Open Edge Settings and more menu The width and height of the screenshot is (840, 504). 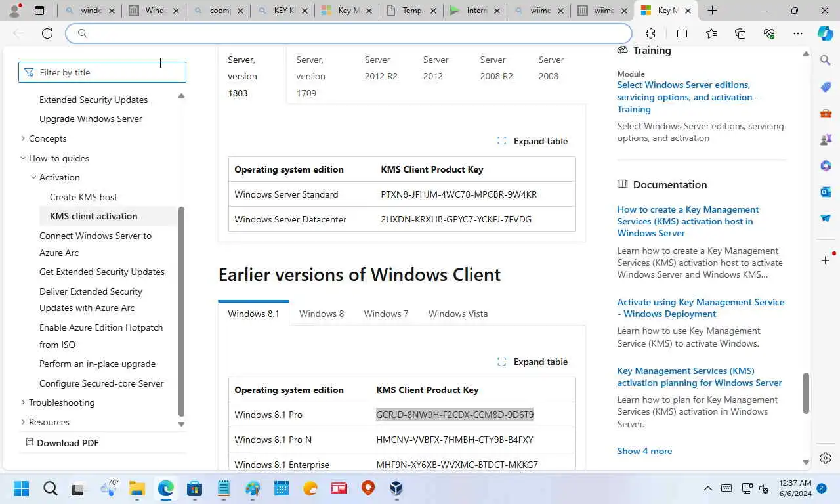pos(798,33)
